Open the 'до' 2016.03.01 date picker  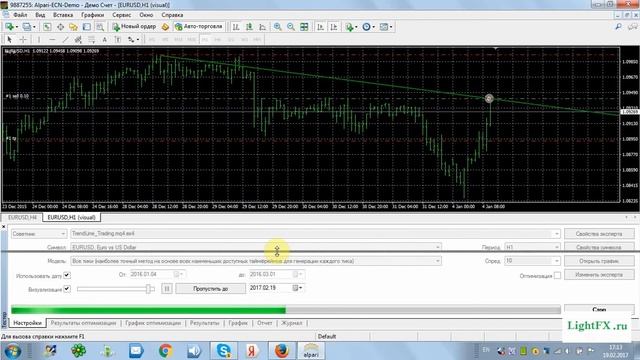coord(298,274)
